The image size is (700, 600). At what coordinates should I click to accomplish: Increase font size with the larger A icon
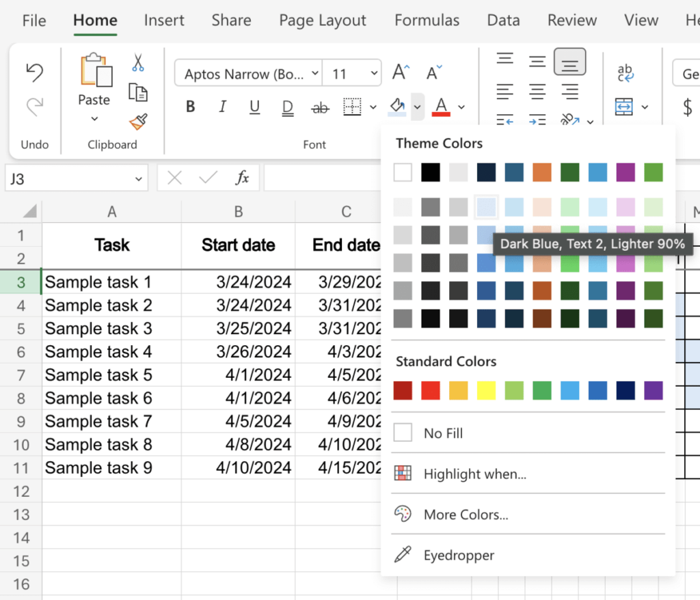[399, 70]
